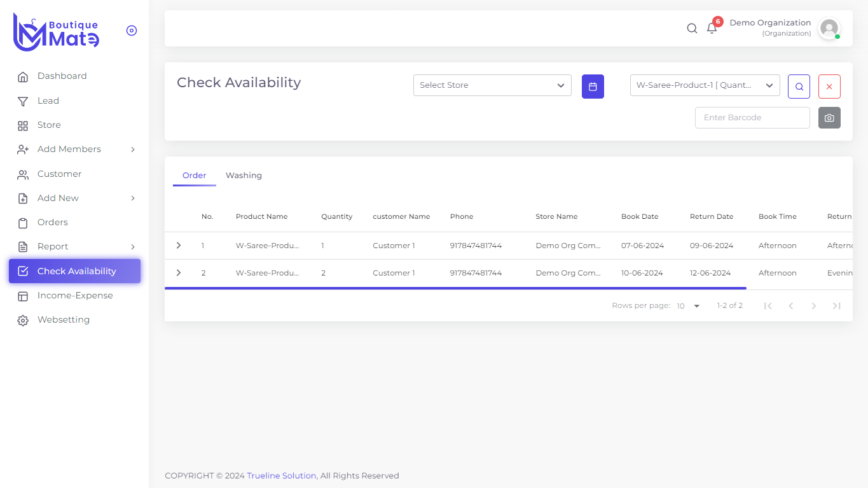Expand row 2 details chevron
This screenshot has width=868, height=488.
click(x=179, y=272)
